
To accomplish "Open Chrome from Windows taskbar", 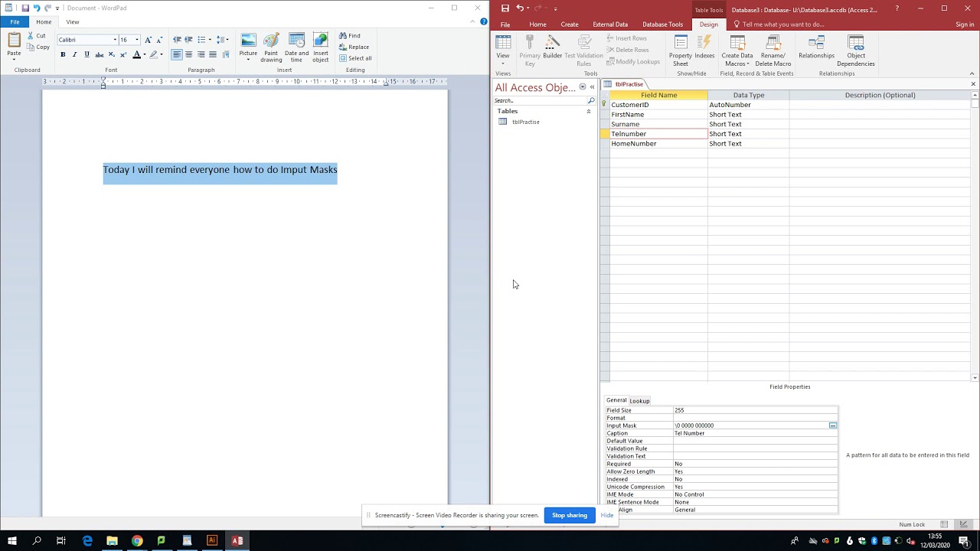I will (x=137, y=541).
